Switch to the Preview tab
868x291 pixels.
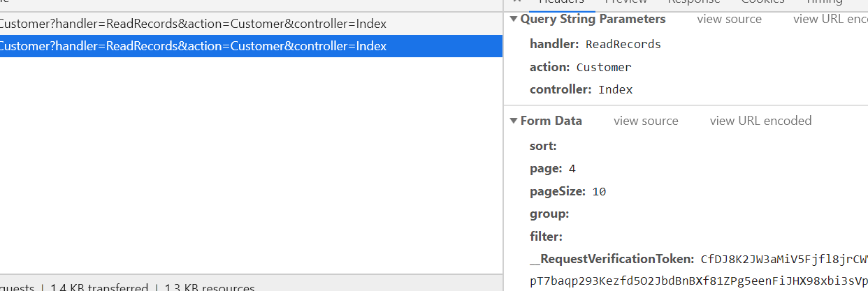point(625,3)
